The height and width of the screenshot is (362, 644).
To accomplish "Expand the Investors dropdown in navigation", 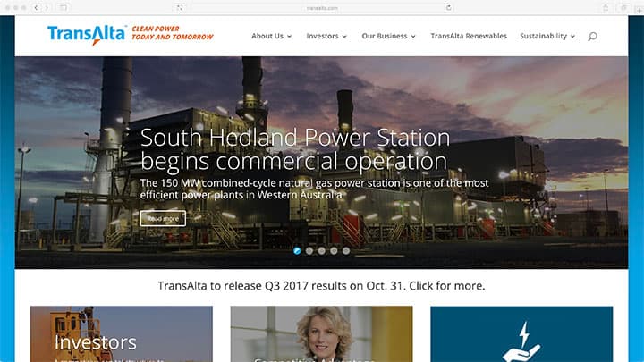I will (326, 37).
